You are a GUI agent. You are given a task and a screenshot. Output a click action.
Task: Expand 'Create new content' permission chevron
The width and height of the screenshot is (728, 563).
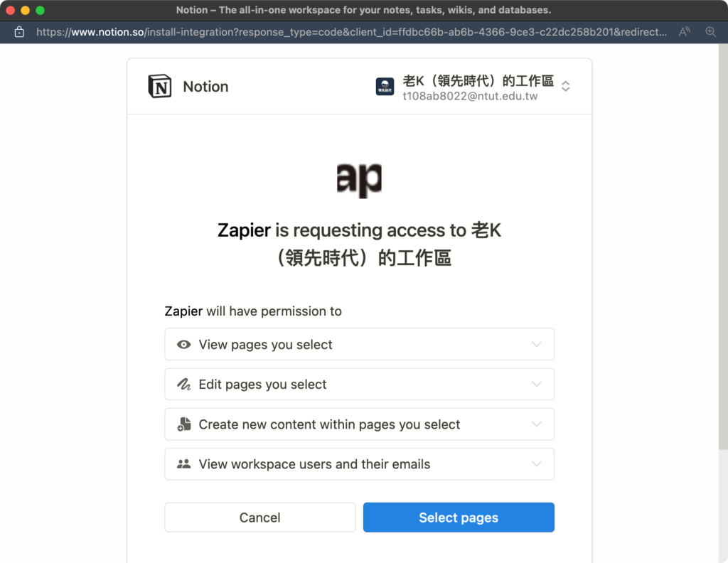click(x=537, y=424)
